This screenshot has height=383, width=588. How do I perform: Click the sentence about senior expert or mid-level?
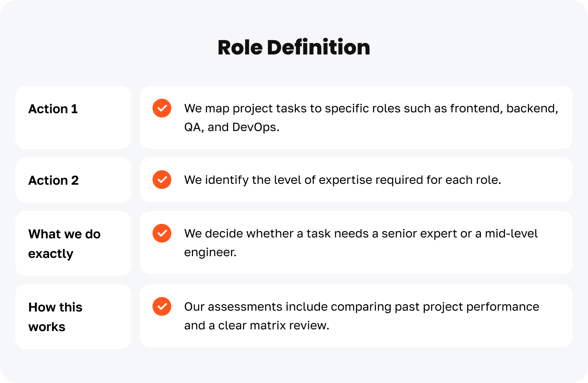[x=361, y=234]
